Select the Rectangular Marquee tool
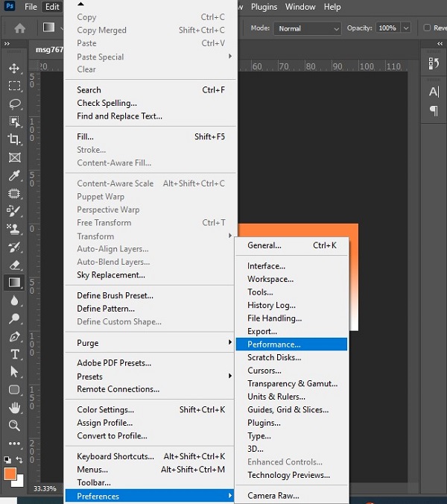 point(14,86)
